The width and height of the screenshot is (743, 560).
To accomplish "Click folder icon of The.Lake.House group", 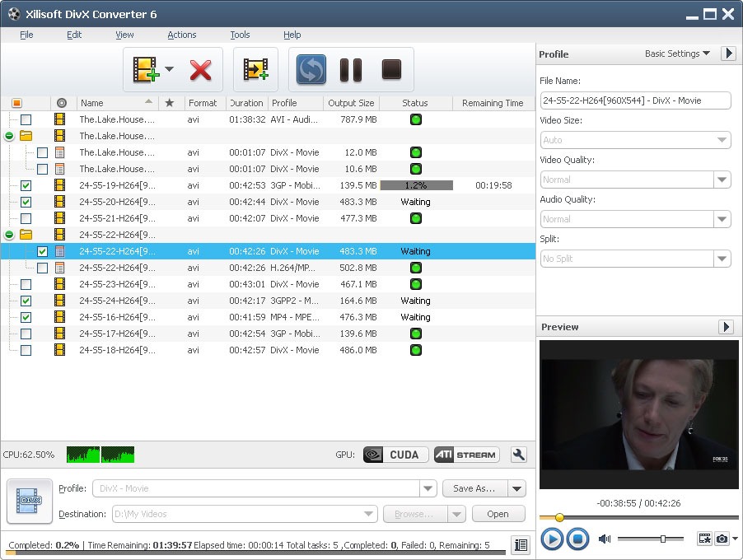I will (26, 136).
